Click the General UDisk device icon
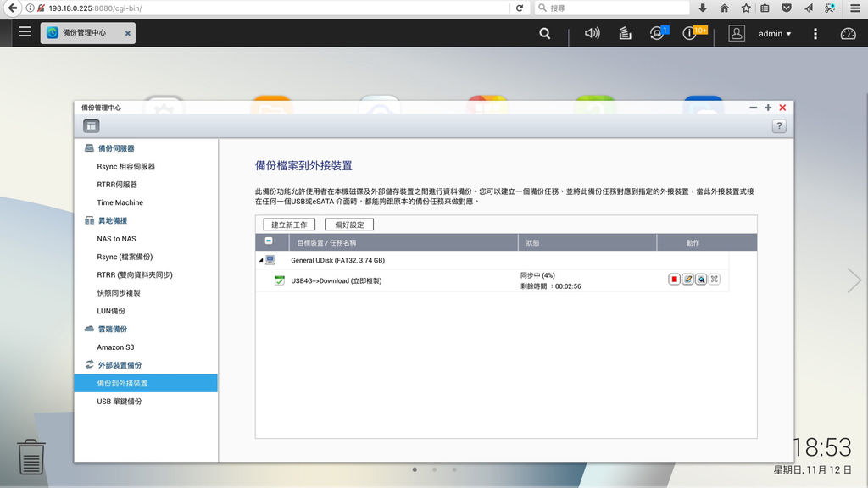The image size is (868, 488). click(270, 260)
